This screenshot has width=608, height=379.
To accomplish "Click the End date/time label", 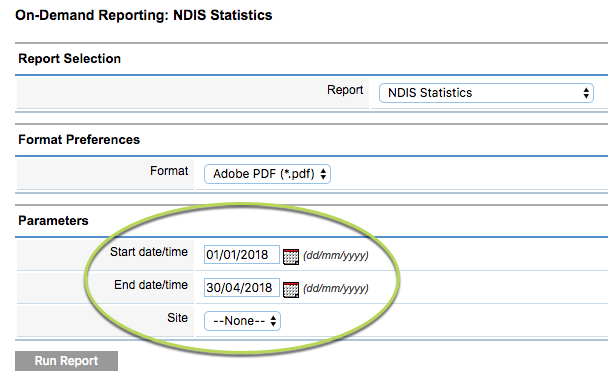I will tap(151, 285).
